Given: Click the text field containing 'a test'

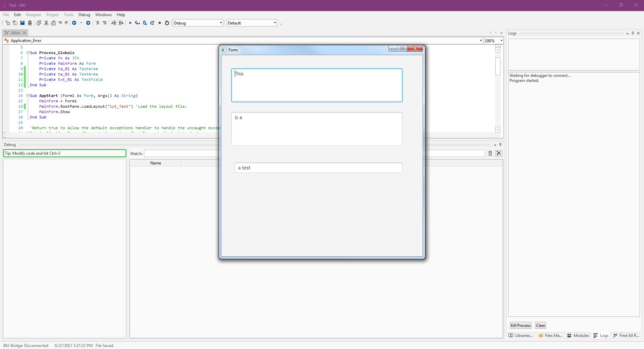Looking at the screenshot, I should [319, 168].
